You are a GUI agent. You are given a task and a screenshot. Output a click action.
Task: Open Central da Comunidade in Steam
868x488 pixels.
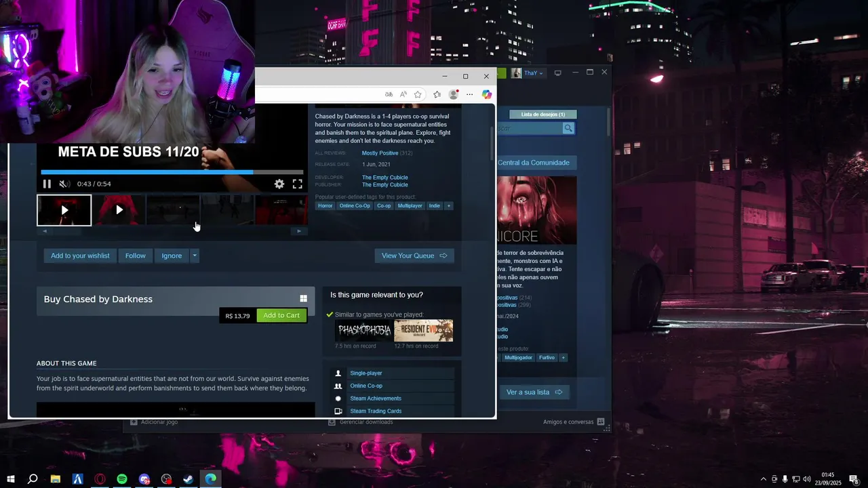pos(537,163)
